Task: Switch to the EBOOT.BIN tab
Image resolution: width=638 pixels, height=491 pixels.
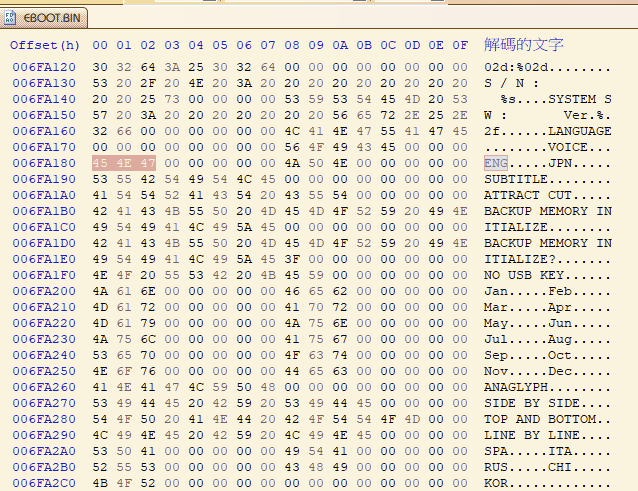Action: [x=45, y=18]
